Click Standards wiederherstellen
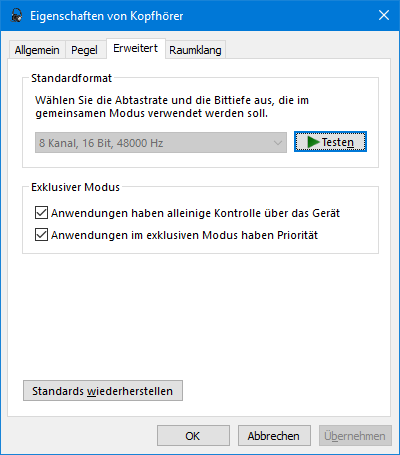The image size is (400, 455). coord(103,391)
